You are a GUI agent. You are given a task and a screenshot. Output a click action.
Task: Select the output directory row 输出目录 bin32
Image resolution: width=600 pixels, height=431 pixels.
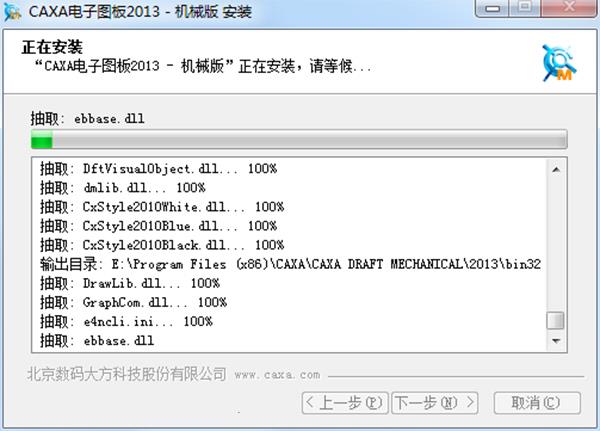coord(290,264)
